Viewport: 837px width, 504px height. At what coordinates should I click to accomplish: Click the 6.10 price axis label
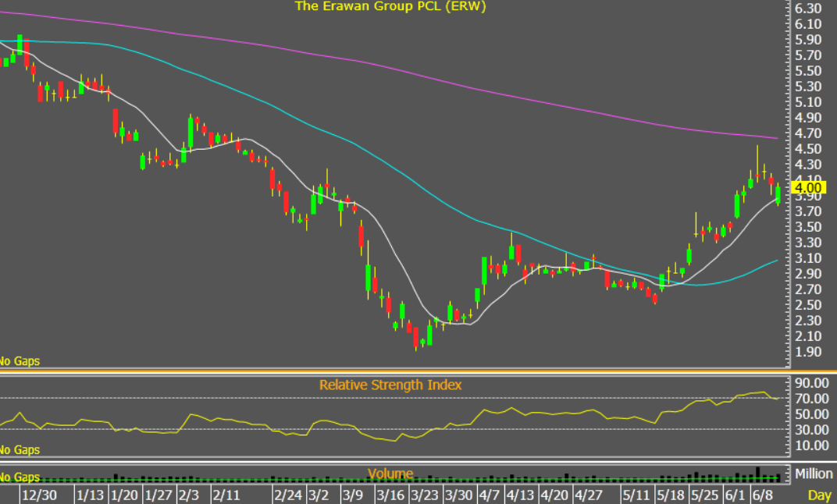808,24
